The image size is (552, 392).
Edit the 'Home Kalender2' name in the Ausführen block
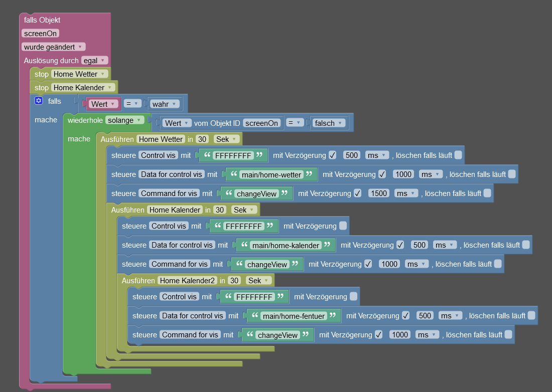click(187, 281)
